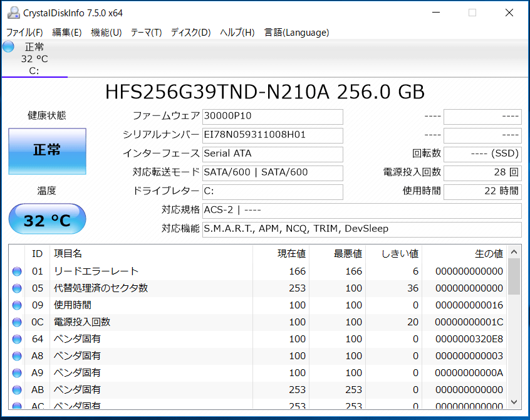Click the transfer mode field SATA/600 | SATA/600
Image resolution: width=530 pixels, height=420 pixels.
[x=273, y=173]
